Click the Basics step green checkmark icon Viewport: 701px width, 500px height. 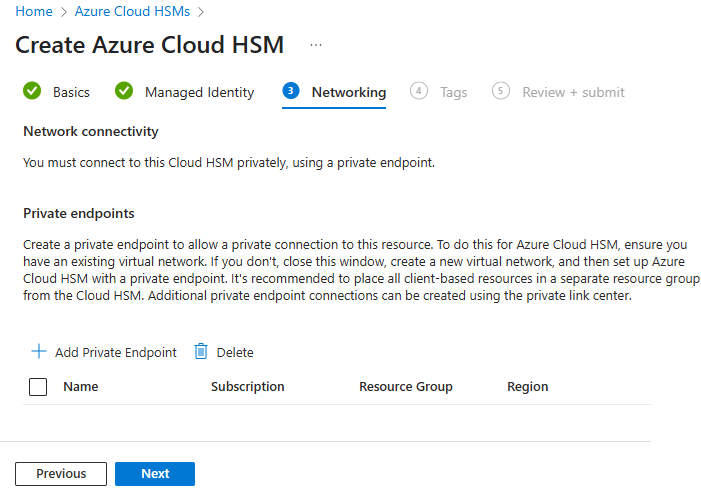tap(32, 92)
